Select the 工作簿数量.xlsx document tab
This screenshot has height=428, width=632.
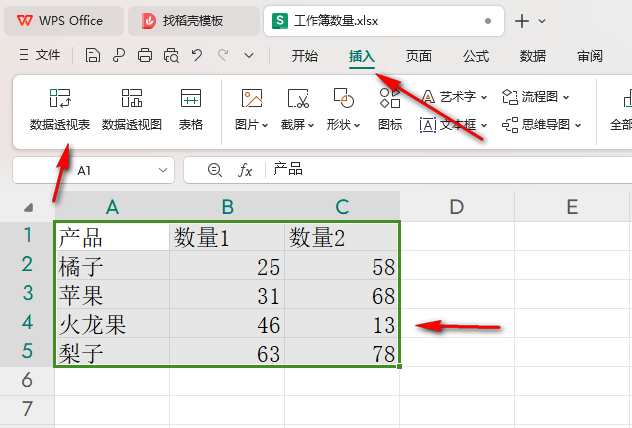click(x=384, y=21)
